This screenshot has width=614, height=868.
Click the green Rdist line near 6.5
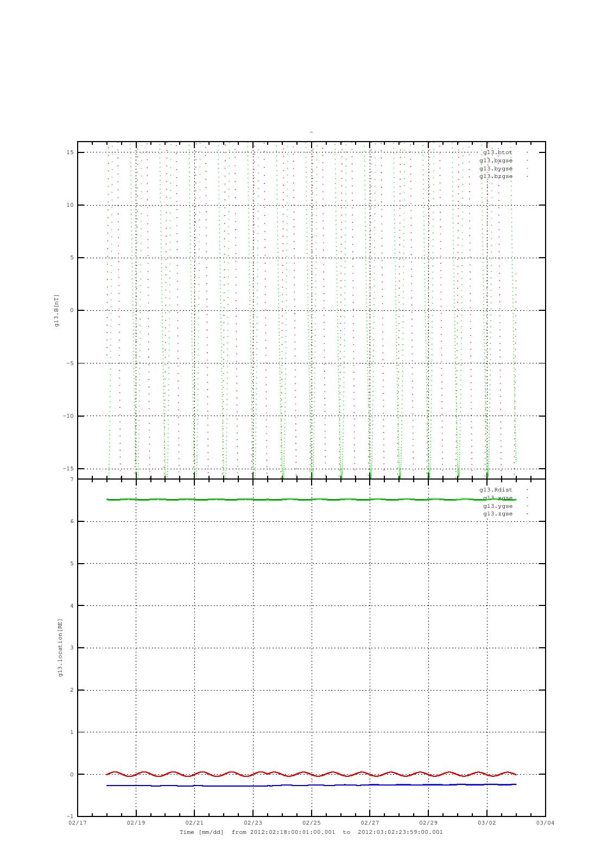point(312,500)
